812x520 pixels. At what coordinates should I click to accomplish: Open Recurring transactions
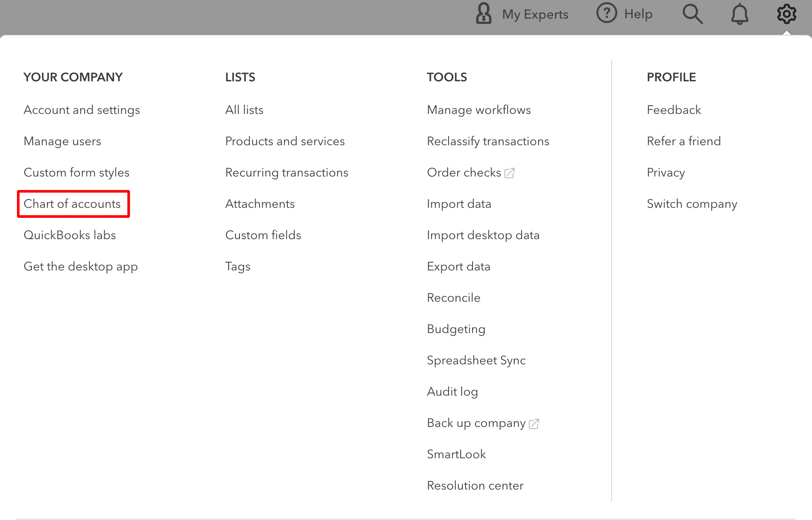[286, 173]
